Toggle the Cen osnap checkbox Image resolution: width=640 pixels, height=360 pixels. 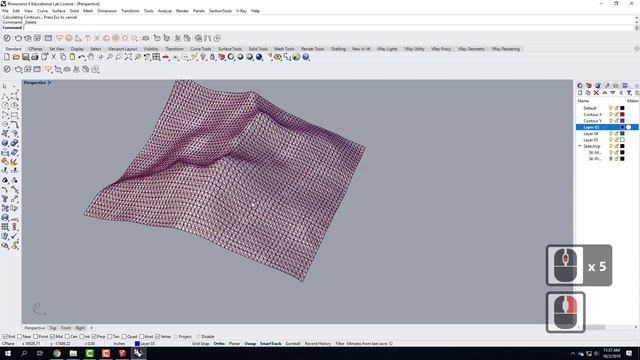coord(67,337)
